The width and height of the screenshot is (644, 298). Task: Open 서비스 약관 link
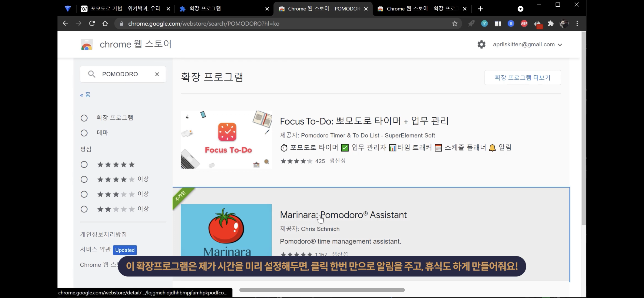click(x=95, y=249)
